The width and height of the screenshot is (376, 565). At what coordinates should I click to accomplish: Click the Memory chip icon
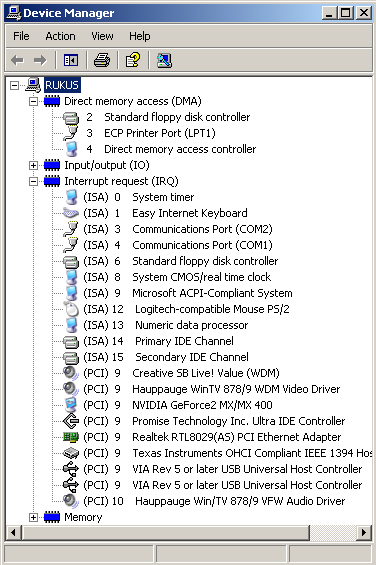coord(52,517)
